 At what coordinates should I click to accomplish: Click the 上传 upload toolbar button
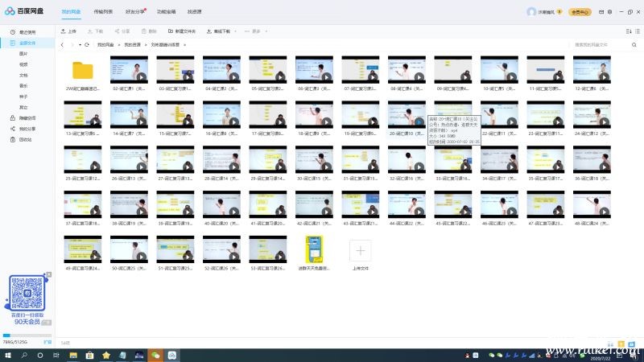[68, 31]
